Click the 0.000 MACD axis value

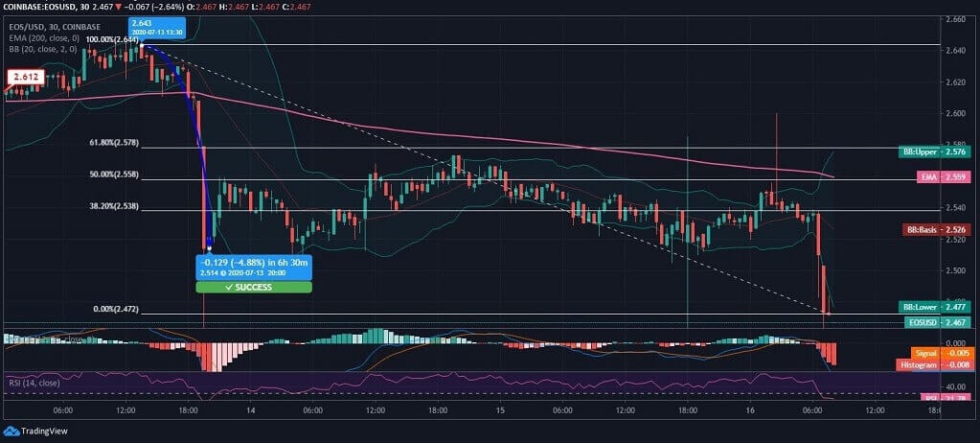point(956,343)
